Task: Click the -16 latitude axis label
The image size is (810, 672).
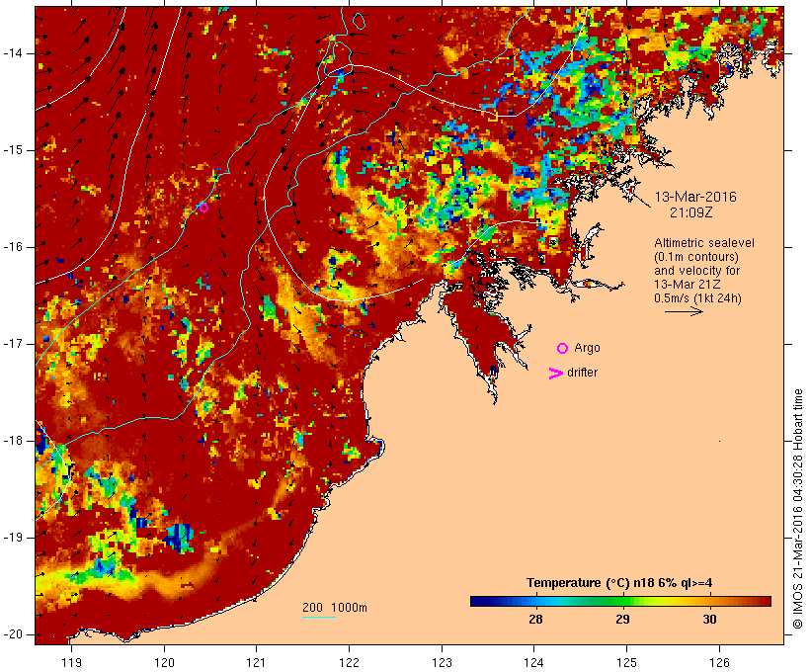Action: 13,247
